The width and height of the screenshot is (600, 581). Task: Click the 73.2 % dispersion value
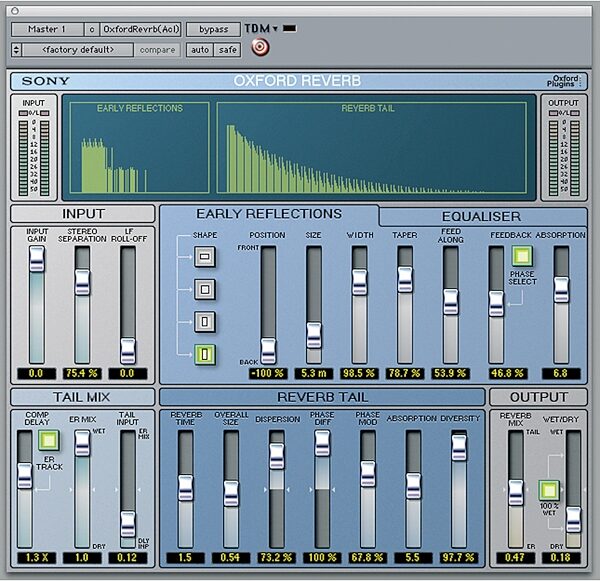276,557
